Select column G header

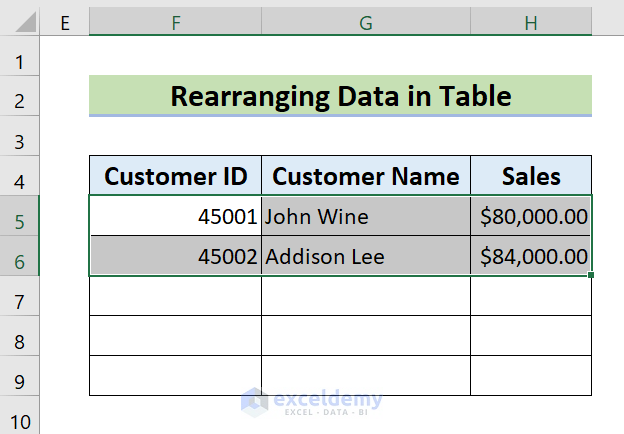pos(366,22)
